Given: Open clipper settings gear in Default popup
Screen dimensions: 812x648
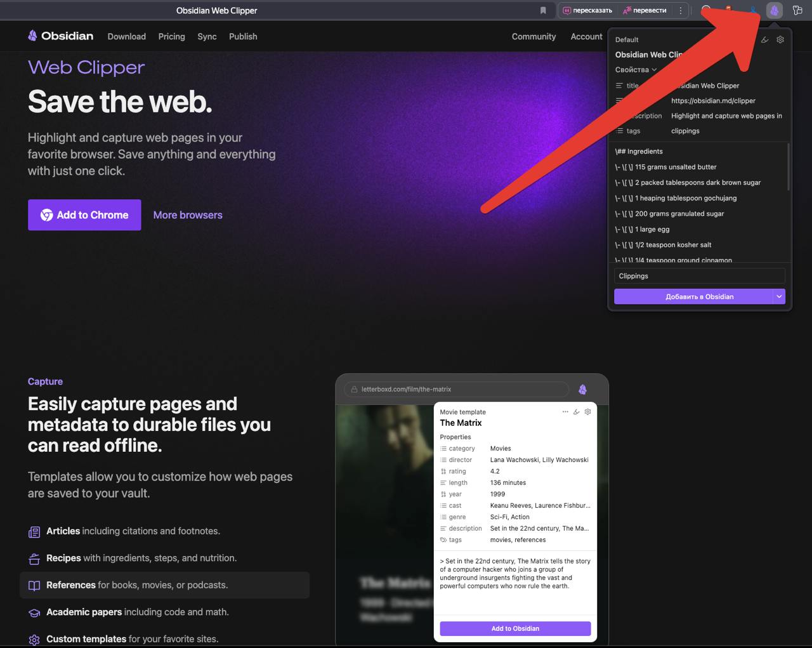Looking at the screenshot, I should tap(780, 39).
